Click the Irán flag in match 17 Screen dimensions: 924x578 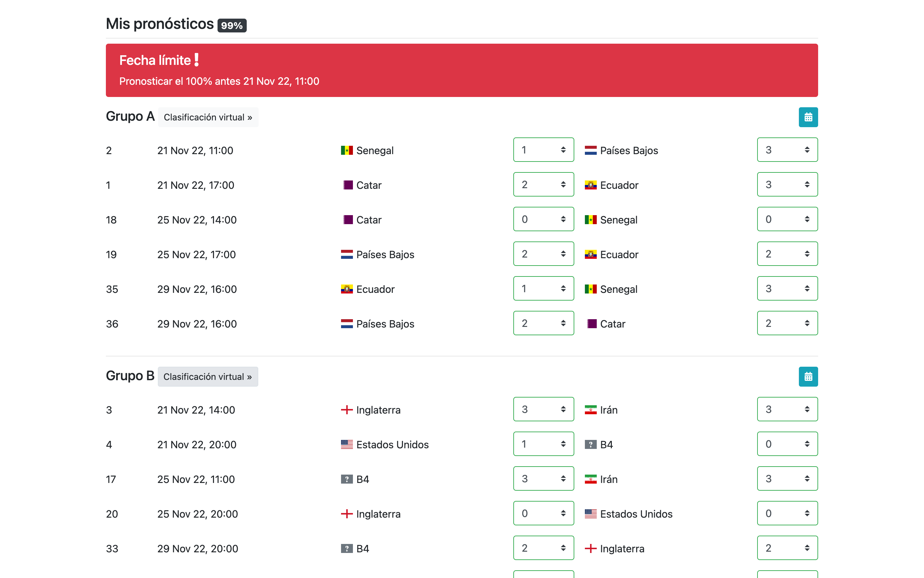(x=590, y=479)
